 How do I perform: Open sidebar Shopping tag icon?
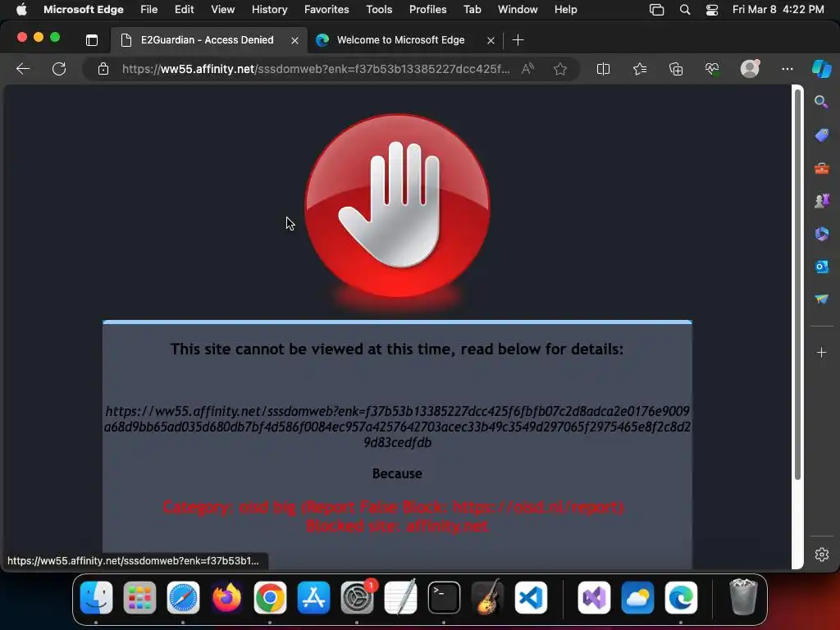coord(821,135)
